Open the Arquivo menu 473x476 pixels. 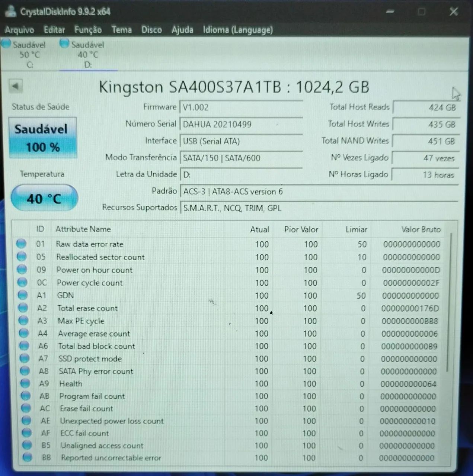[x=20, y=30]
